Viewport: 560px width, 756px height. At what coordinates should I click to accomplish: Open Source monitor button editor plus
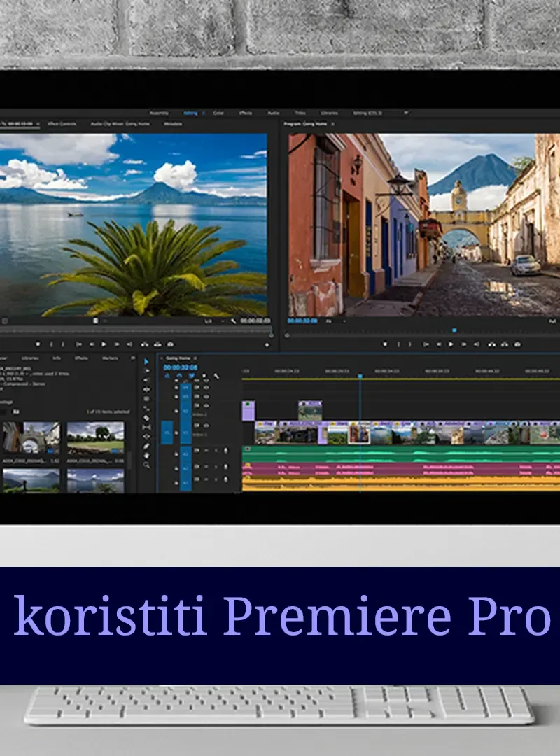point(267,344)
